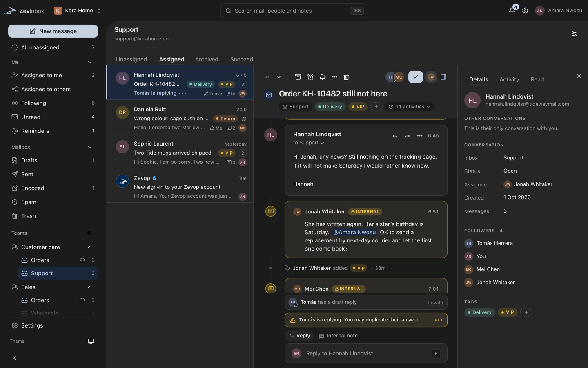Switch to Internal note mode
This screenshot has height=368, width=588.
coord(338,336)
